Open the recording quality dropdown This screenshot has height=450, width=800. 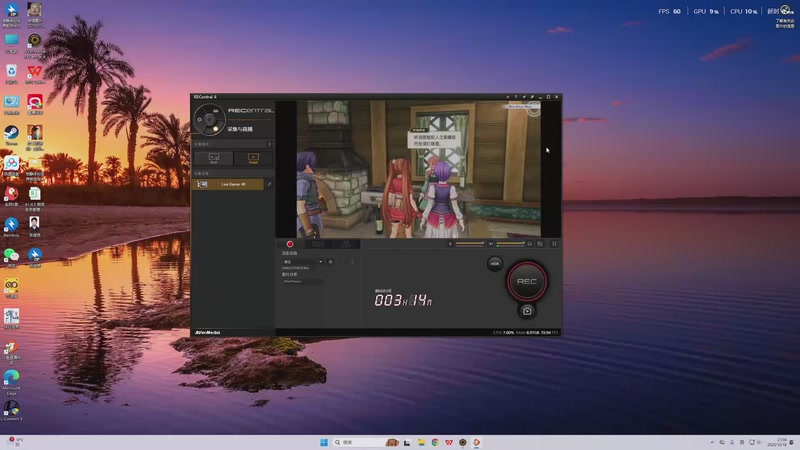tap(303, 262)
